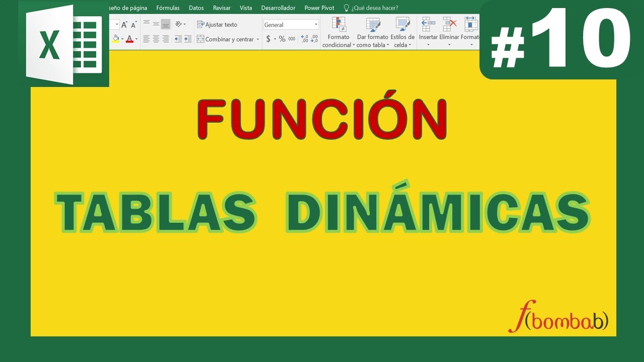Viewport: 644px width, 362px height.
Task: Expand the Combinar y centrar dropdown arrow
Action: [258, 39]
